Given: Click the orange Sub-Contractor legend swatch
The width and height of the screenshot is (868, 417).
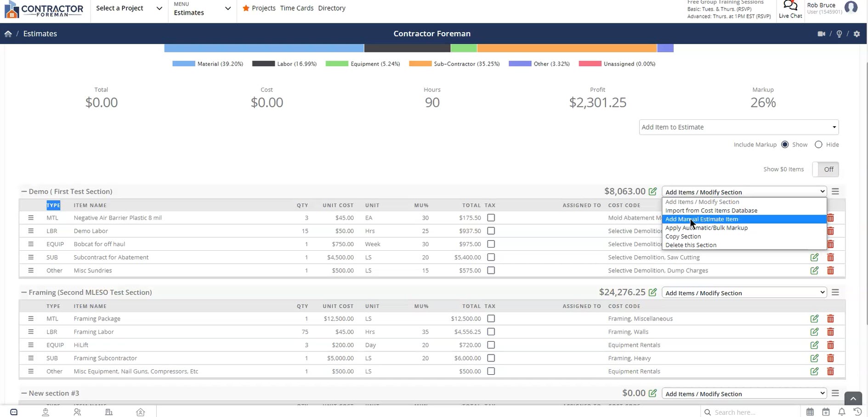Looking at the screenshot, I should coord(420,64).
